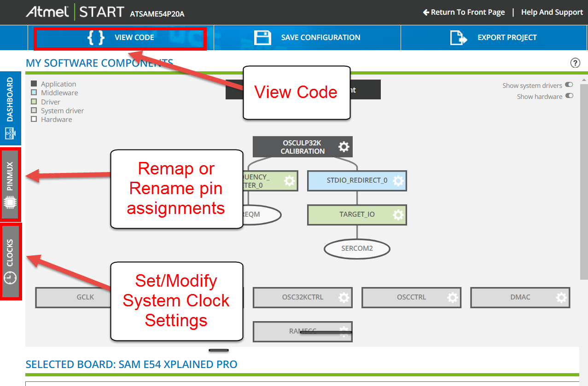Image resolution: width=588 pixels, height=386 pixels.
Task: Click the help question mark icon
Action: coord(575,63)
